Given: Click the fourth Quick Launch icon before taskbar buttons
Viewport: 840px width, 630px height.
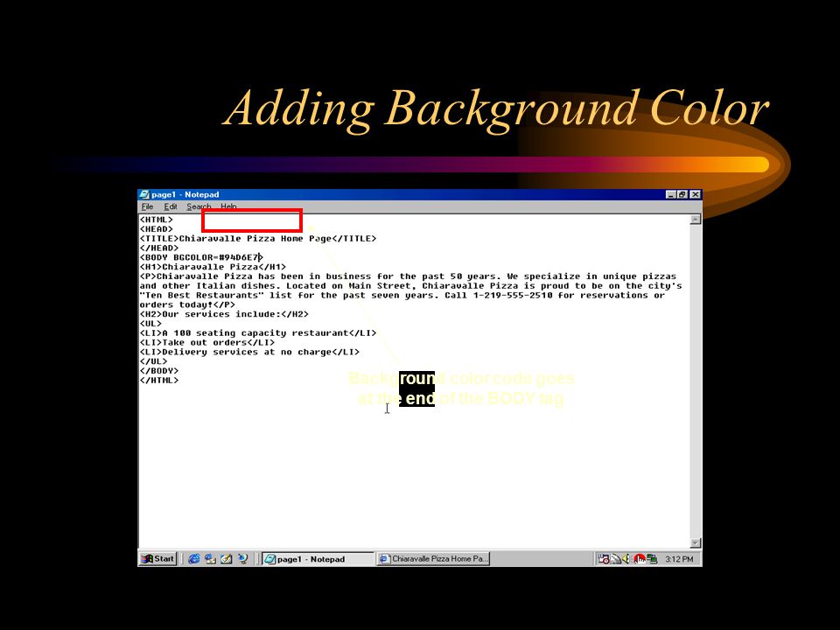Looking at the screenshot, I should 242,559.
